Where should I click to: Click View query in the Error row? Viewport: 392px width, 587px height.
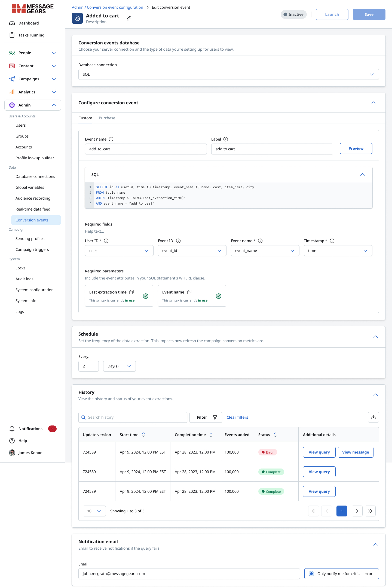click(319, 452)
